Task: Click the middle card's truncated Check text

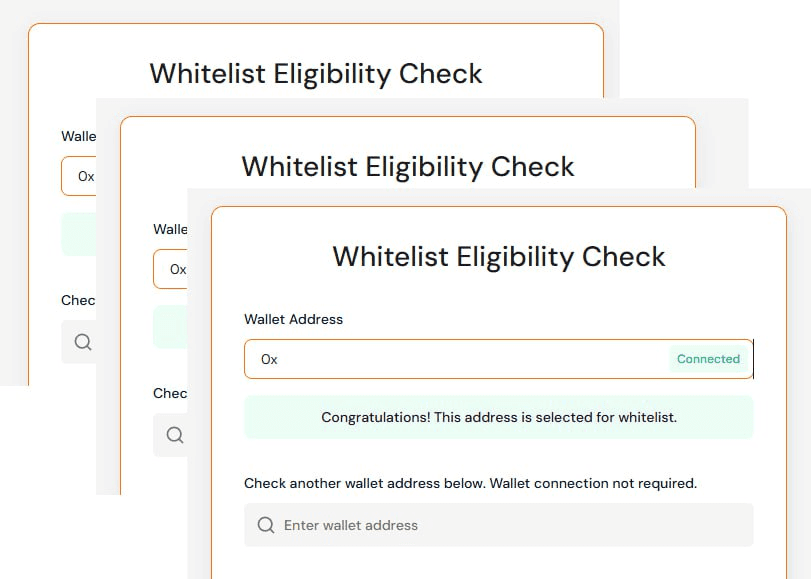Action: coord(170,393)
